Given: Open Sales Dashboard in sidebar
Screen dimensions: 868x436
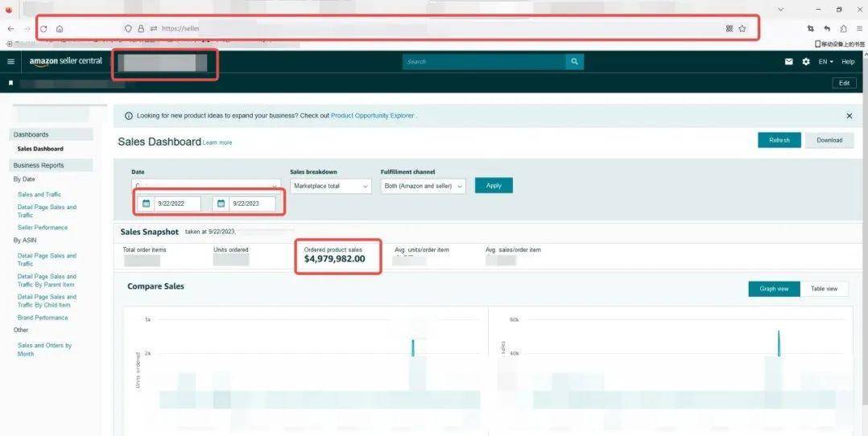Looking at the screenshot, I should (x=40, y=149).
